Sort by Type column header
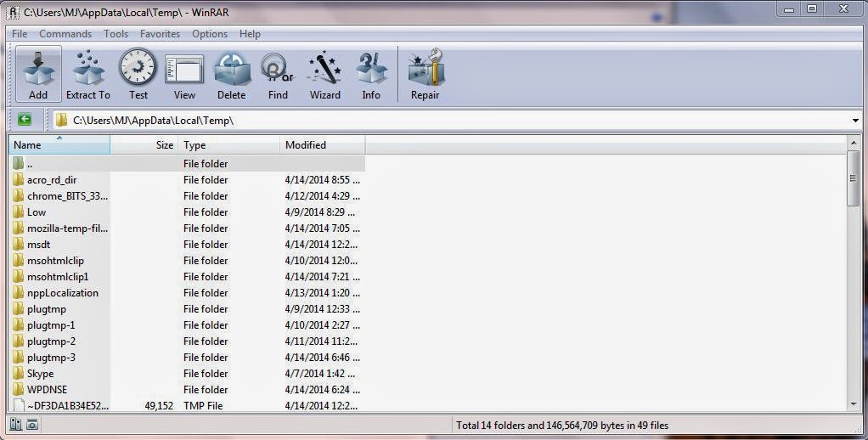The width and height of the screenshot is (868, 440). point(228,145)
